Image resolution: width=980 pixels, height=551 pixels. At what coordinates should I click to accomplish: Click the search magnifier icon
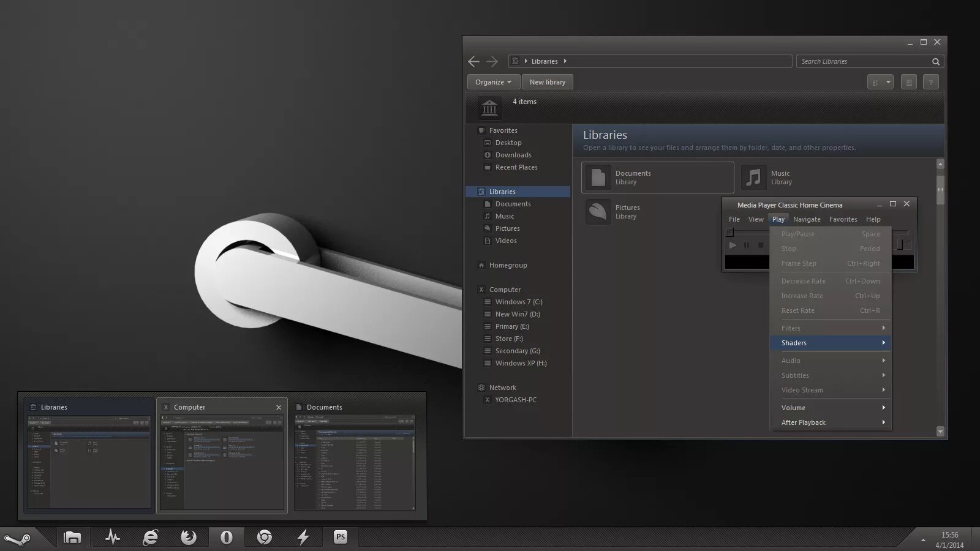click(936, 61)
